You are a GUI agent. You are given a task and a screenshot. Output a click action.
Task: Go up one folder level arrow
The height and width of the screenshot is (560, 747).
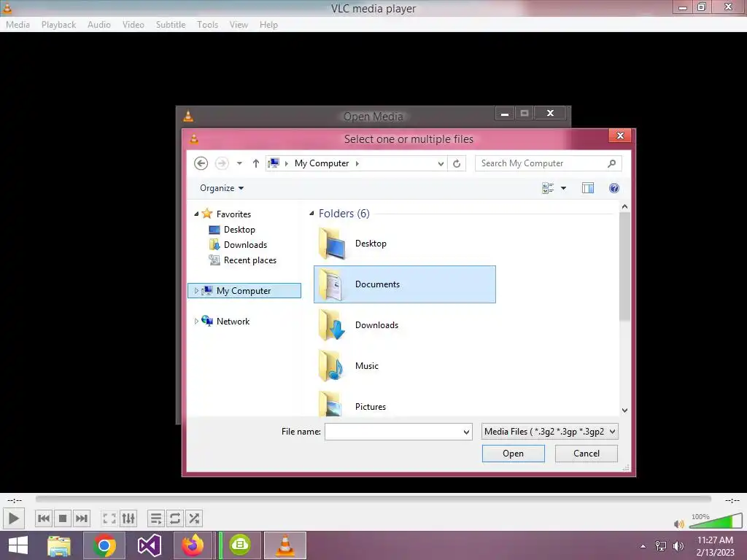(x=256, y=163)
